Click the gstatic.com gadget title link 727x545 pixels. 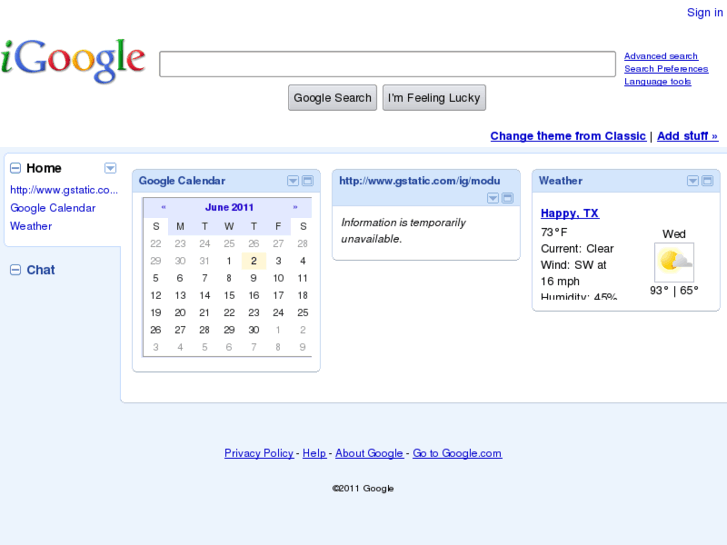420,181
